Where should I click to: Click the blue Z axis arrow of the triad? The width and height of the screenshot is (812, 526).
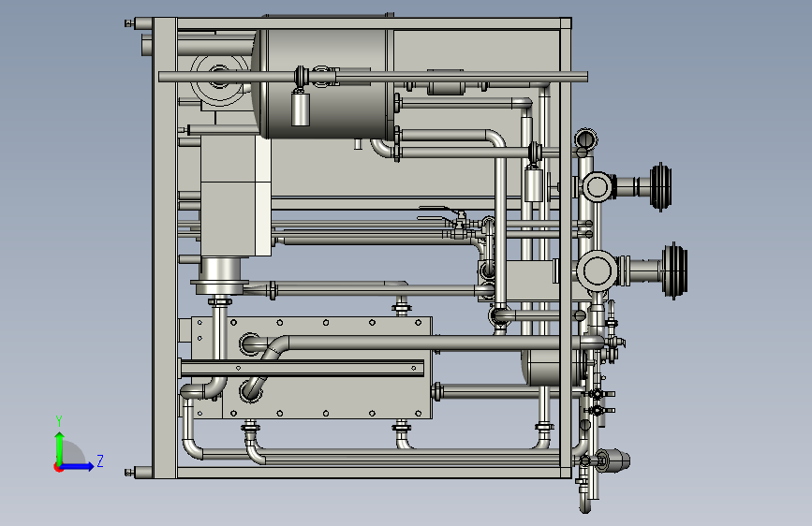78,466
